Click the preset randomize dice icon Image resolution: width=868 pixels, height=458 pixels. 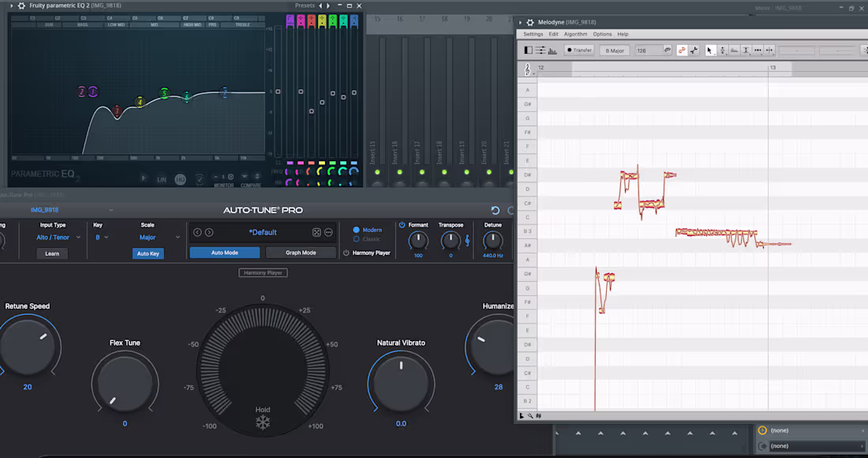coord(316,233)
